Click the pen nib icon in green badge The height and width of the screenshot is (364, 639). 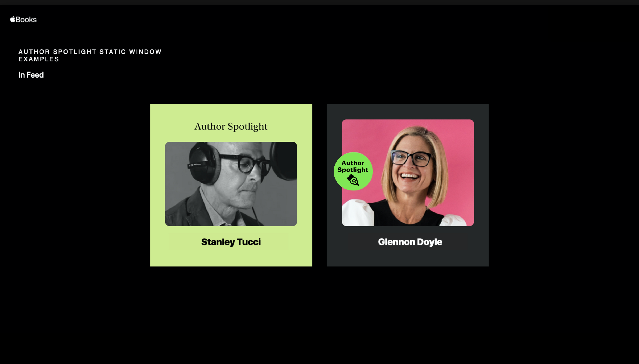[x=353, y=180]
